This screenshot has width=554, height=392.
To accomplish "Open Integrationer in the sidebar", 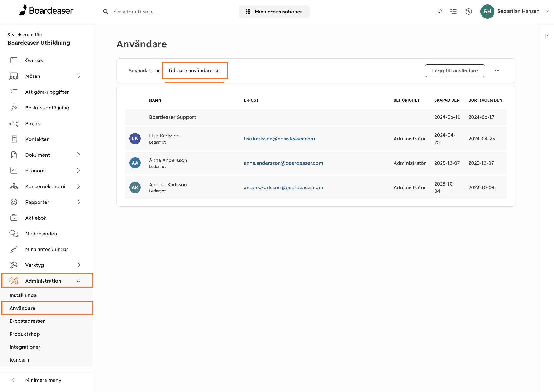I will (25, 347).
